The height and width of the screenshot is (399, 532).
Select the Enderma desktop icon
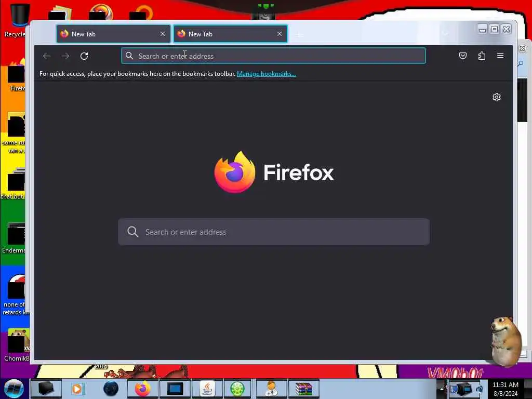coord(14,237)
